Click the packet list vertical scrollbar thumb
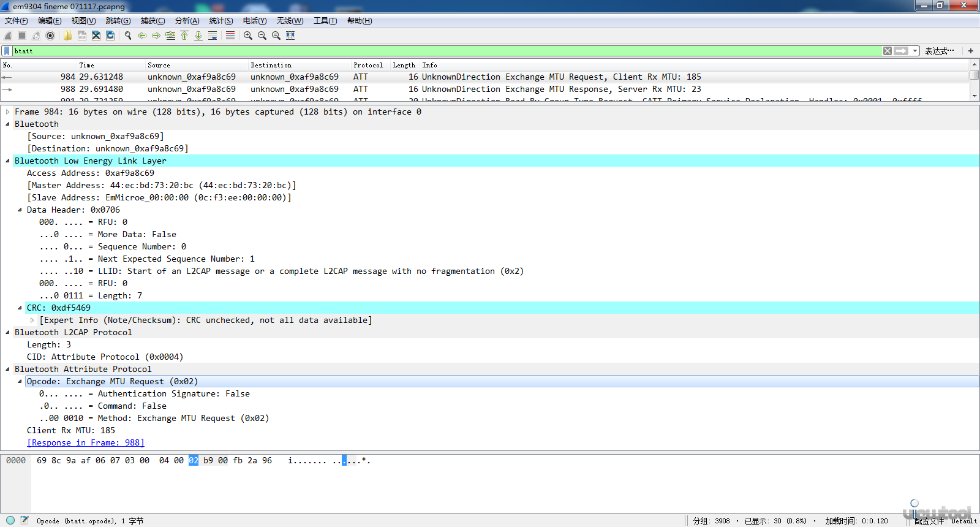The height and width of the screenshot is (527, 980). 974,75
